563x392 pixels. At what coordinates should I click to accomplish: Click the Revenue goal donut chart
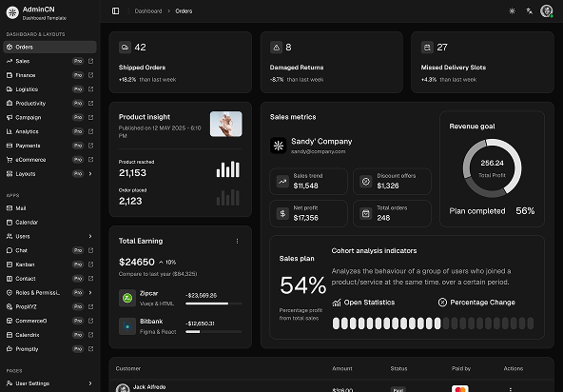coord(492,168)
